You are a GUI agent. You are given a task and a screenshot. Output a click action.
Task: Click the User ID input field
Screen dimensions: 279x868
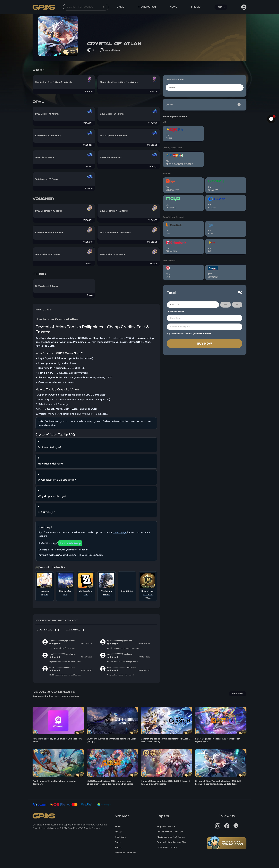pyautogui.click(x=204, y=88)
